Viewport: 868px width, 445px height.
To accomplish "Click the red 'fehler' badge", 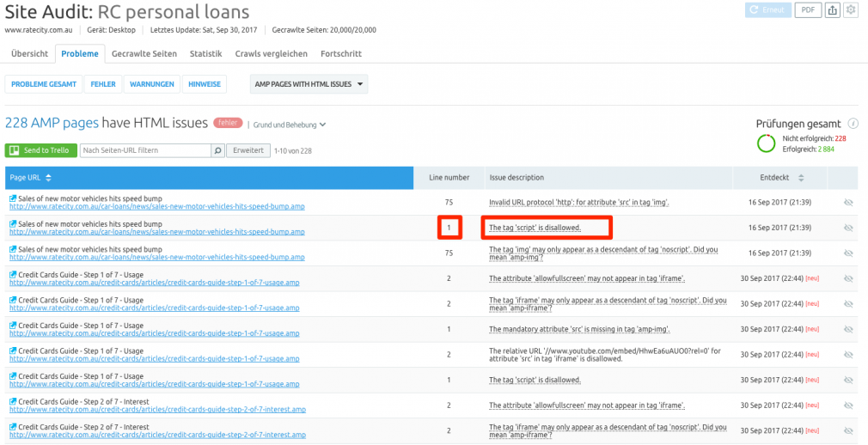I will pyautogui.click(x=228, y=123).
